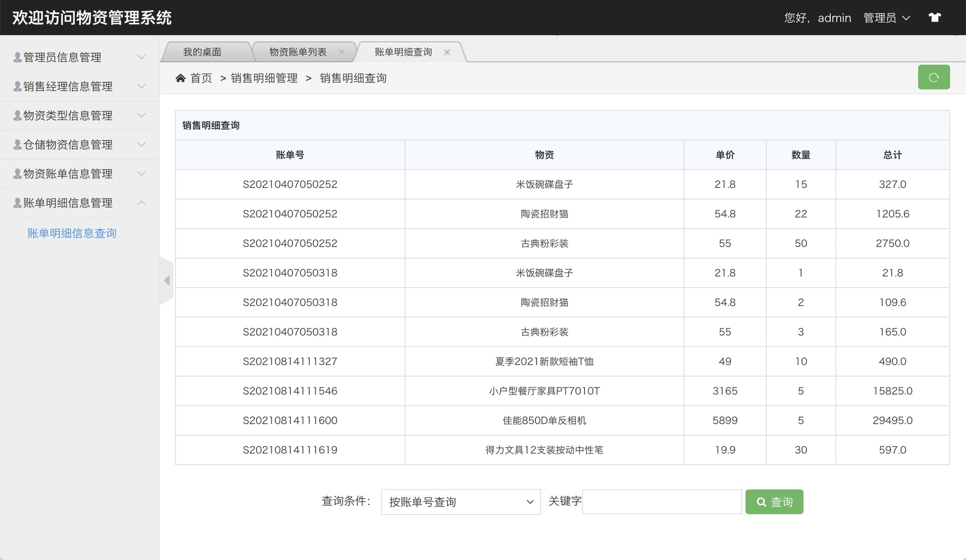
Task: Collapse the 账单明细信息管理 section
Action: pos(70,203)
